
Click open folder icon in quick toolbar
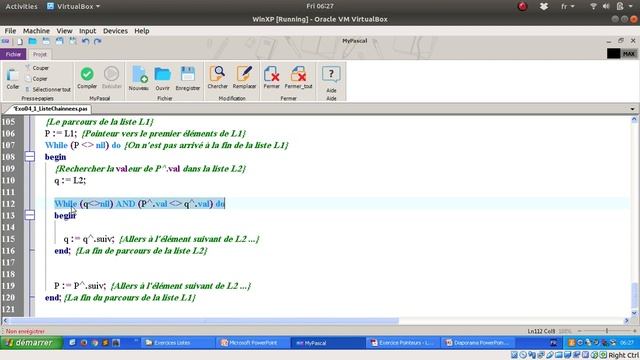coord(32,41)
